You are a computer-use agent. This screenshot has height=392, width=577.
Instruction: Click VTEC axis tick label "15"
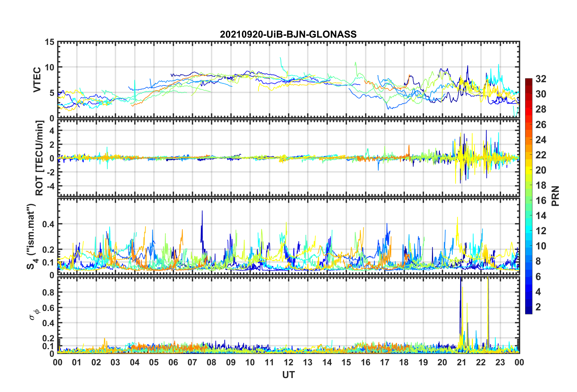(50, 42)
